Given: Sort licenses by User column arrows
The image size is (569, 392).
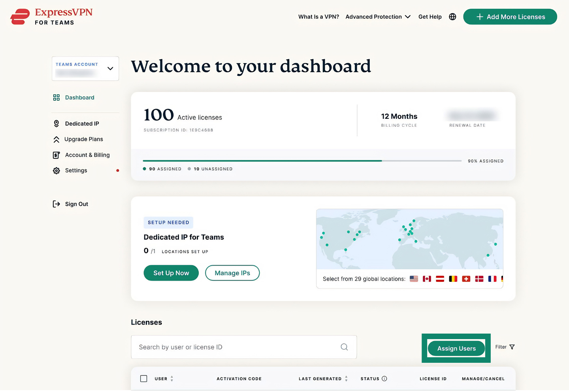Looking at the screenshot, I should tap(172, 379).
